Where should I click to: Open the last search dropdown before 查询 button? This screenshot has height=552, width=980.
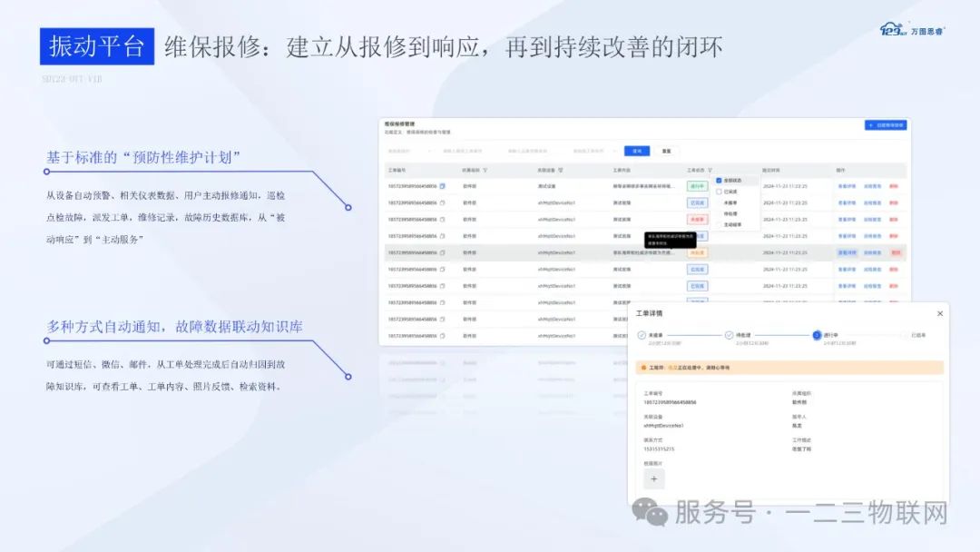click(595, 152)
